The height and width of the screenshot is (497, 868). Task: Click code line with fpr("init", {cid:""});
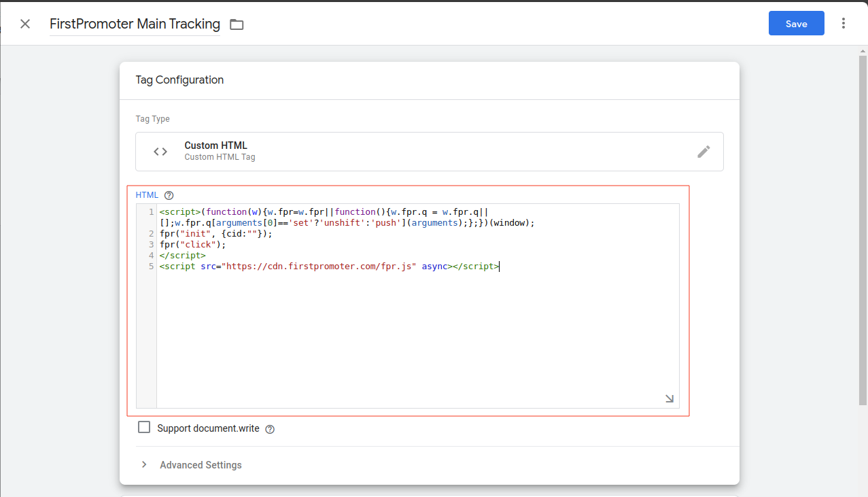[x=215, y=234]
